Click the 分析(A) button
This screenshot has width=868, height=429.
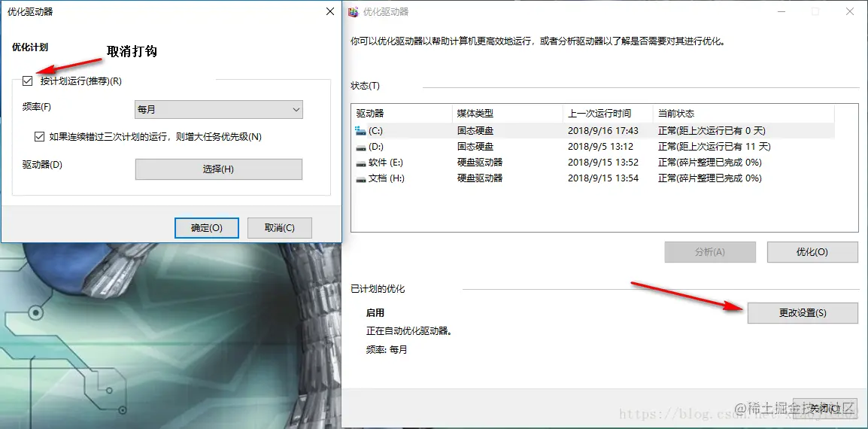710,251
